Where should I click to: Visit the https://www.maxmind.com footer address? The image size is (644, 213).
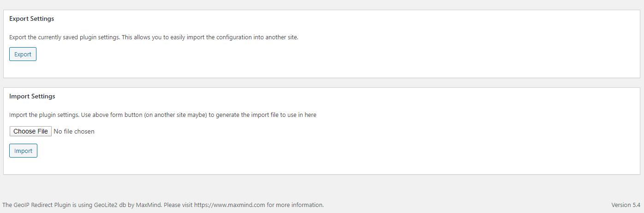tap(229, 205)
